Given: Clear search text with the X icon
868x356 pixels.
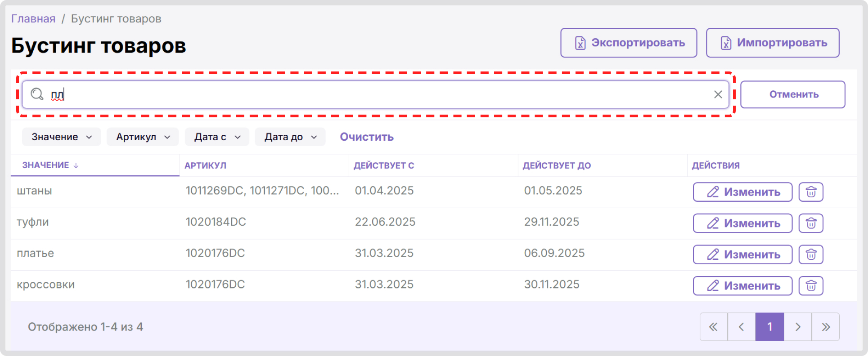Looking at the screenshot, I should click(x=718, y=94).
